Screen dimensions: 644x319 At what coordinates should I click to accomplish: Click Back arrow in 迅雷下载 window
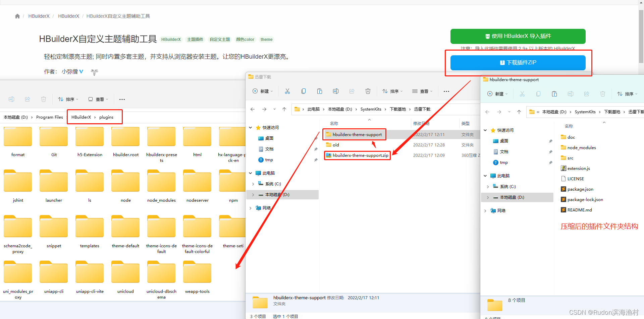click(x=253, y=109)
